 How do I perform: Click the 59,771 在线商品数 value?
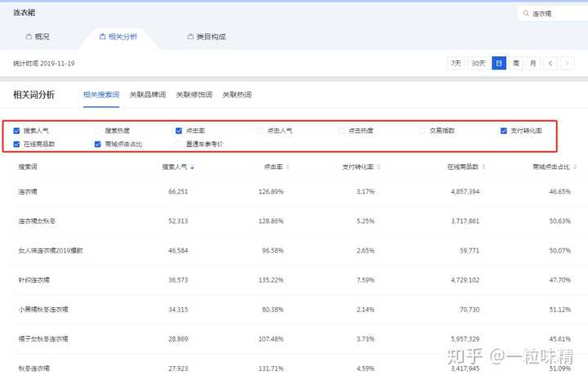(470, 251)
